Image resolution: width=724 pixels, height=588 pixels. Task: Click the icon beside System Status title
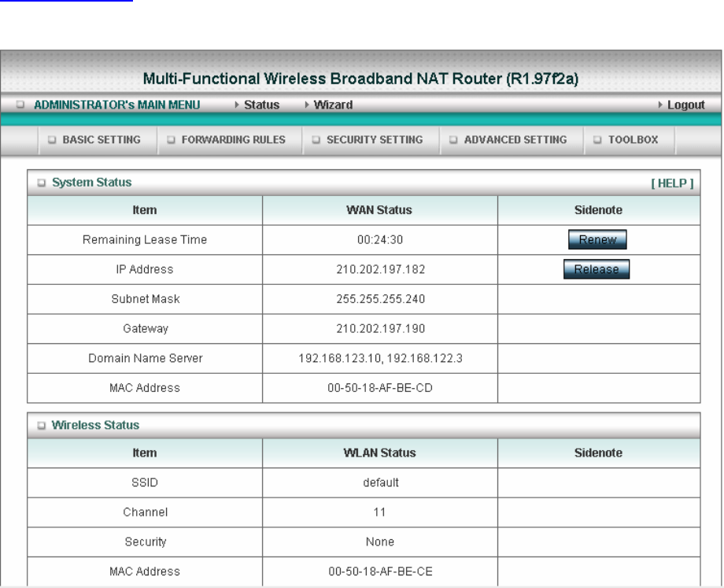42,183
